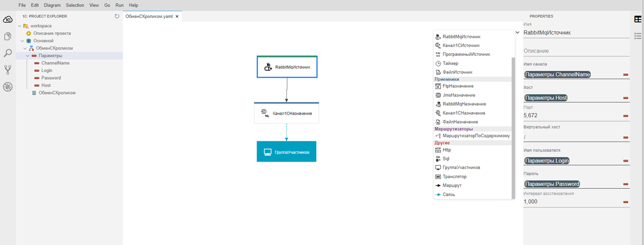Image resolution: width=644 pixels, height=245 pixels.
Task: Open the Source Control branch icon
Action: click(x=7, y=70)
